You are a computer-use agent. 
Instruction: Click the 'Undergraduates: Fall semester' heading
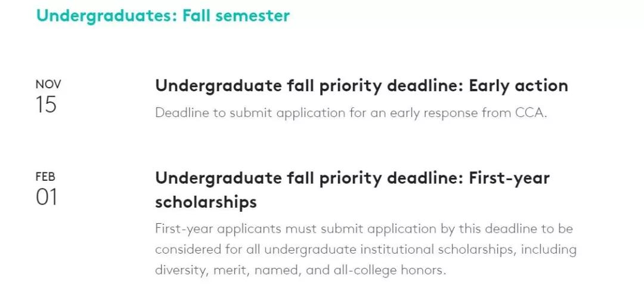[163, 16]
